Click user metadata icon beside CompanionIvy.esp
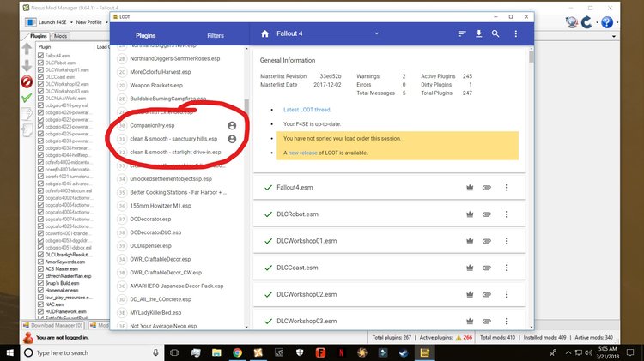 232,125
